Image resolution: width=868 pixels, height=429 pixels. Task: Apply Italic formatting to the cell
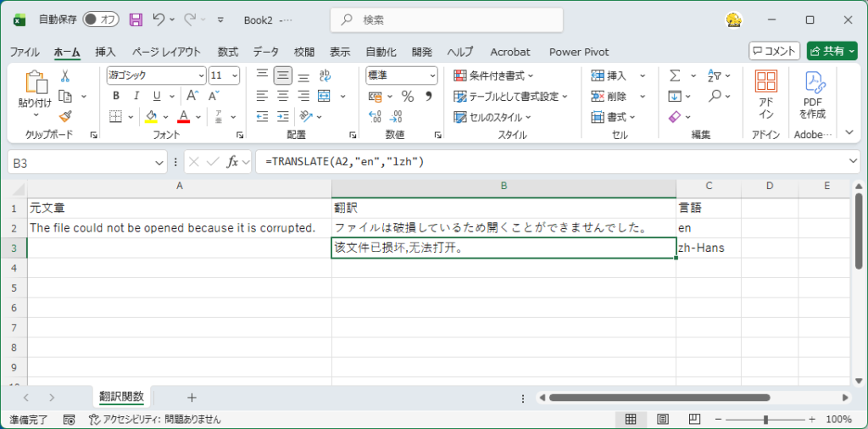pos(136,96)
